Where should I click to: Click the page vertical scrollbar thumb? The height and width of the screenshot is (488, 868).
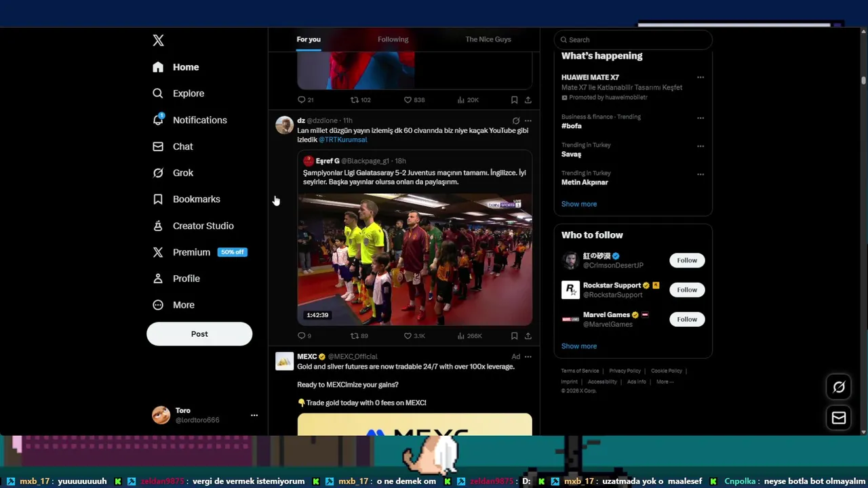[x=863, y=80]
